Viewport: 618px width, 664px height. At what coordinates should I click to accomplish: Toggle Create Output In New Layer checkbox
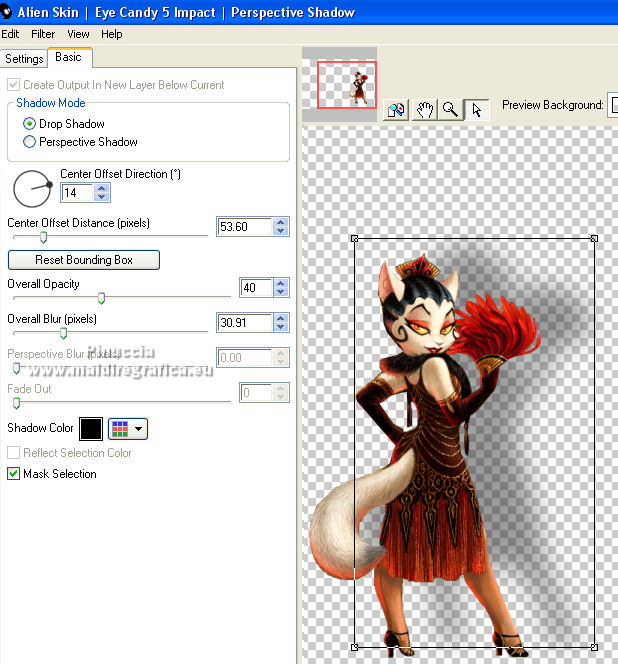pyautogui.click(x=14, y=84)
